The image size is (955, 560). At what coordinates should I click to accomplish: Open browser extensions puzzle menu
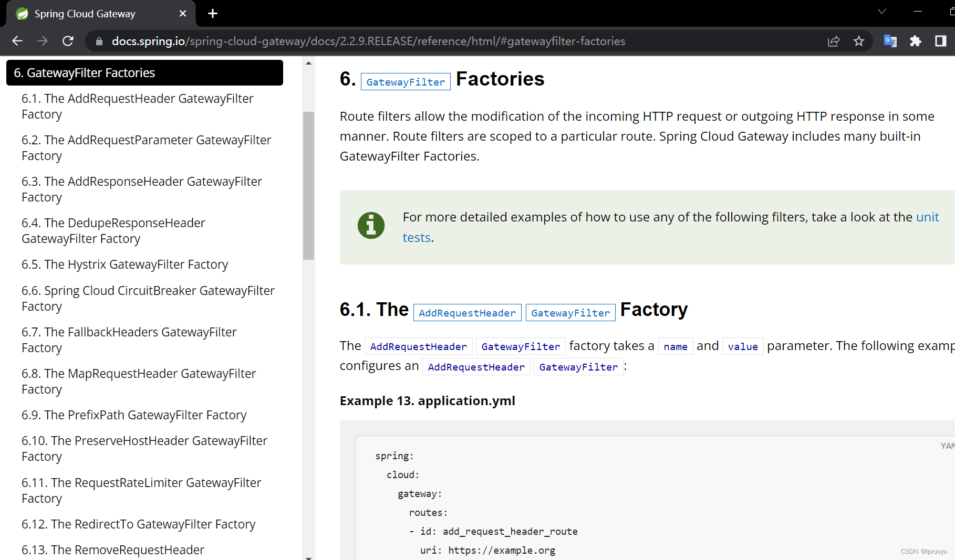pyautogui.click(x=916, y=41)
